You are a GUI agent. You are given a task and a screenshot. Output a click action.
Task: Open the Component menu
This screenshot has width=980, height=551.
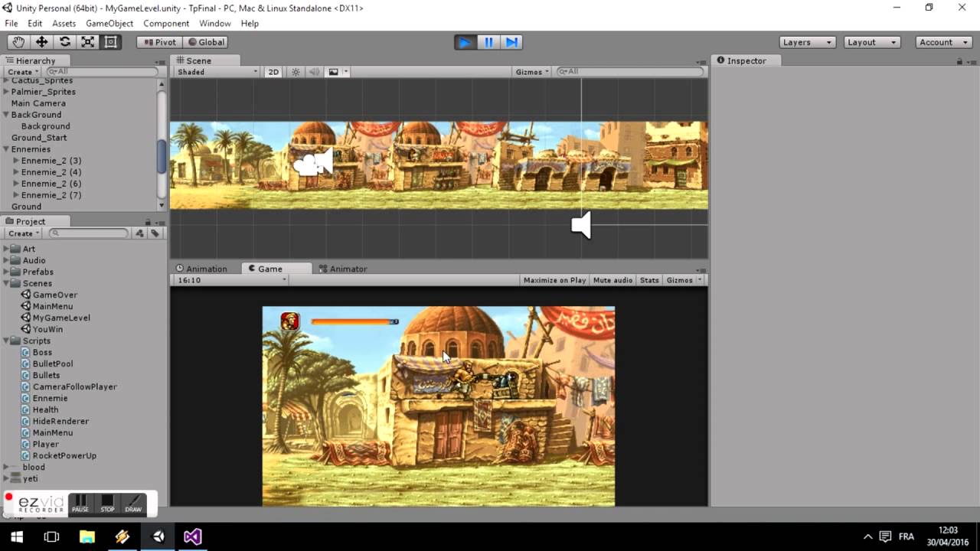coord(166,24)
